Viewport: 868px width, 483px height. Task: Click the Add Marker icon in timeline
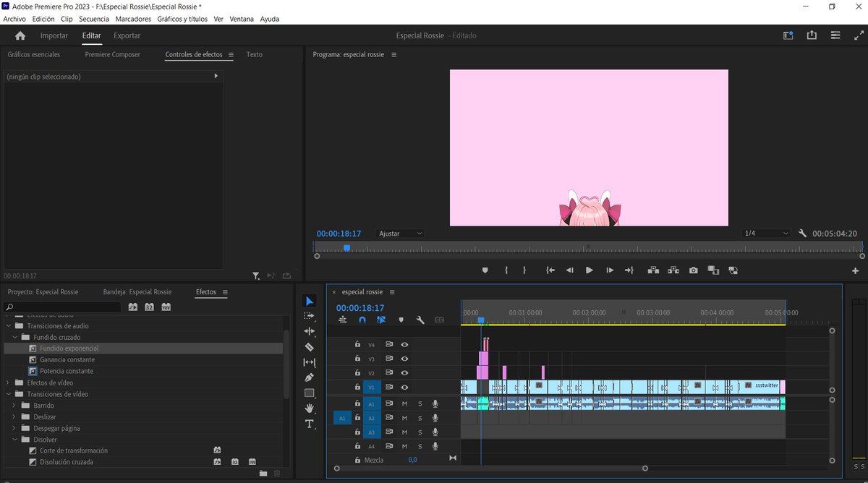tap(401, 320)
